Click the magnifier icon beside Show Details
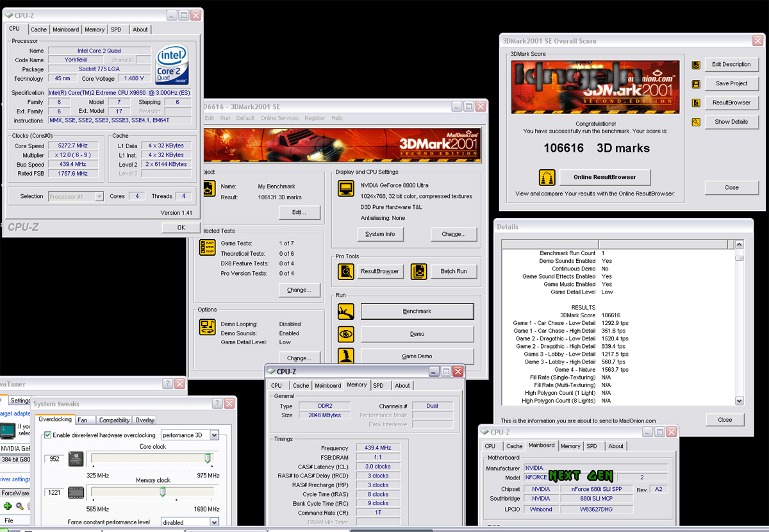The width and height of the screenshot is (769, 532). click(x=696, y=122)
